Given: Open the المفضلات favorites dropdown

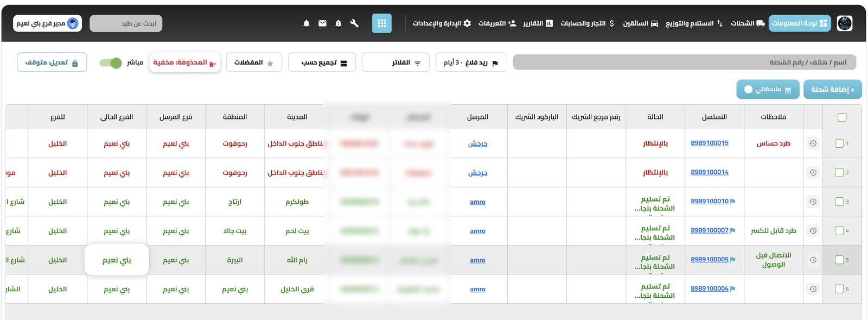Looking at the screenshot, I should point(254,62).
